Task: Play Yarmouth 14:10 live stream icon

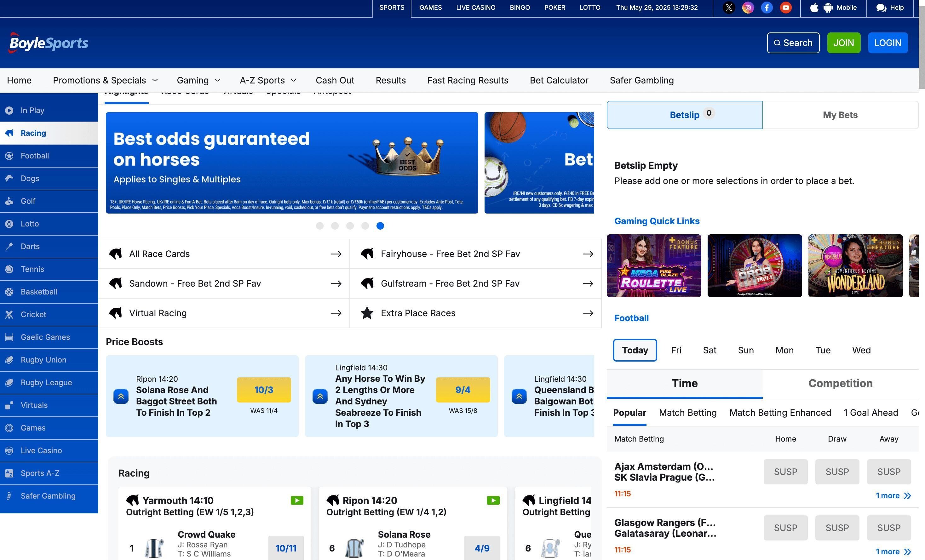Action: (296, 500)
